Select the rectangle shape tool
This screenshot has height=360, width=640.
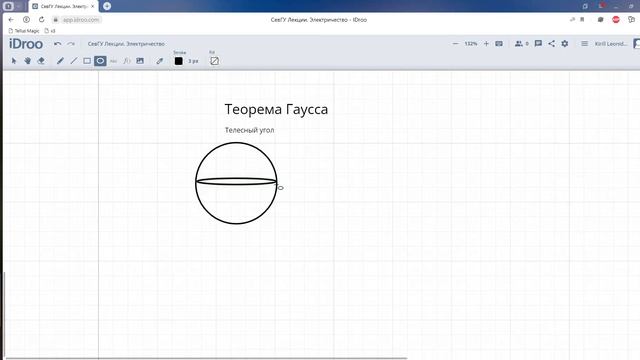coord(87,61)
